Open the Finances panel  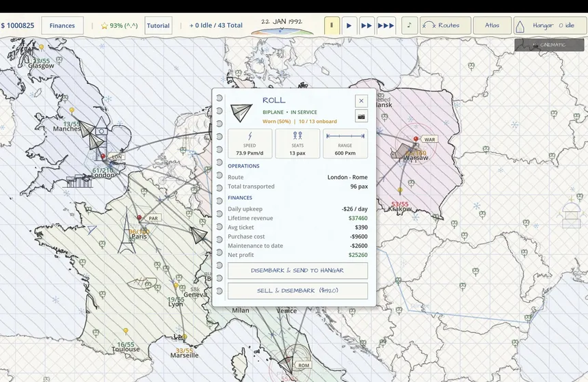[x=62, y=25]
